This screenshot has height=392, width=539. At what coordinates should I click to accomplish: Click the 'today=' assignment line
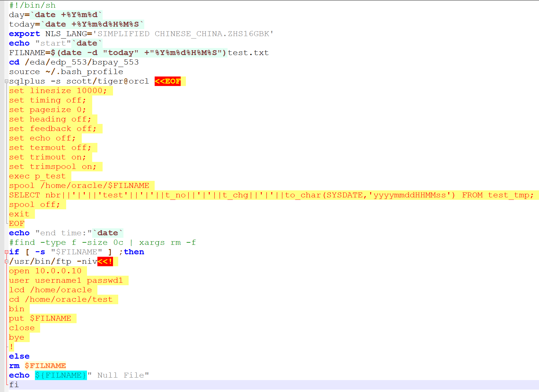tap(77, 24)
